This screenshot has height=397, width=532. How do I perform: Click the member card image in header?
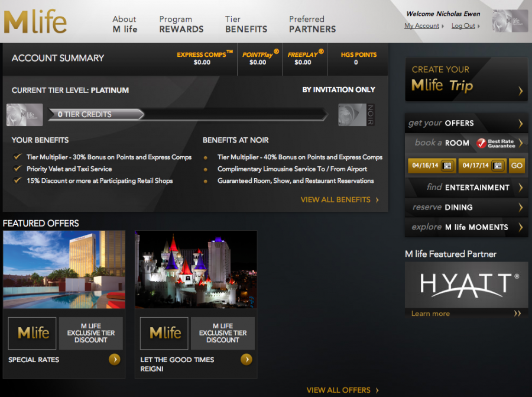click(x=510, y=21)
